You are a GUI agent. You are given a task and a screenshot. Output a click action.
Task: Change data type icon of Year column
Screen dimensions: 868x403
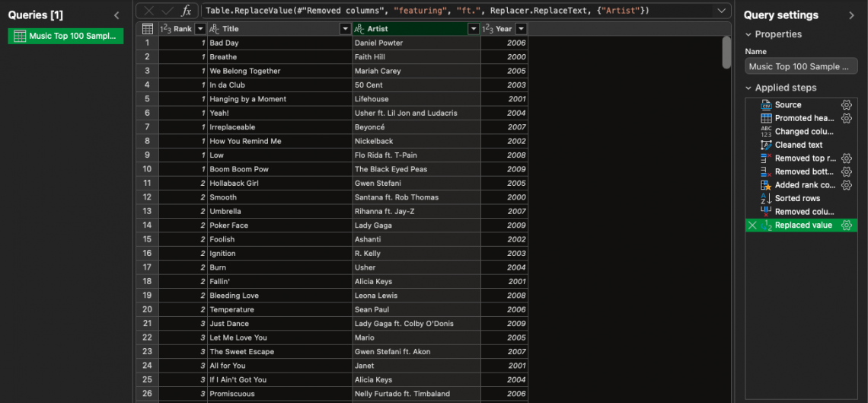click(x=488, y=29)
